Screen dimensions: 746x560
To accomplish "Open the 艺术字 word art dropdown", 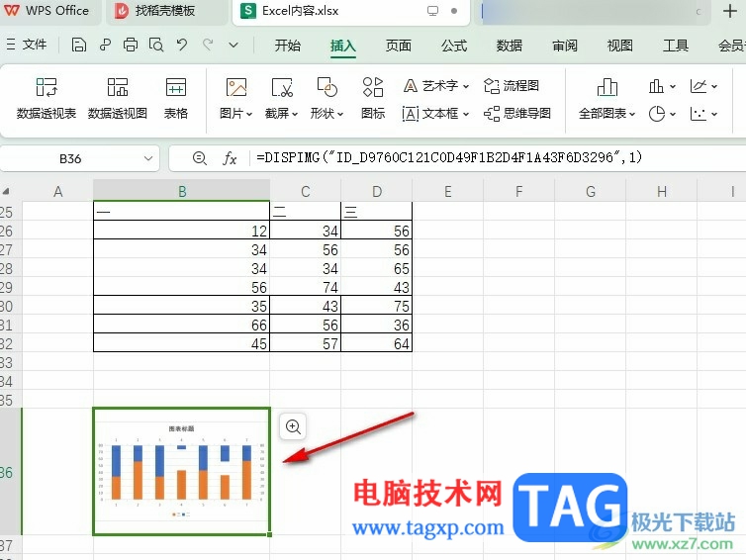I will coord(435,86).
